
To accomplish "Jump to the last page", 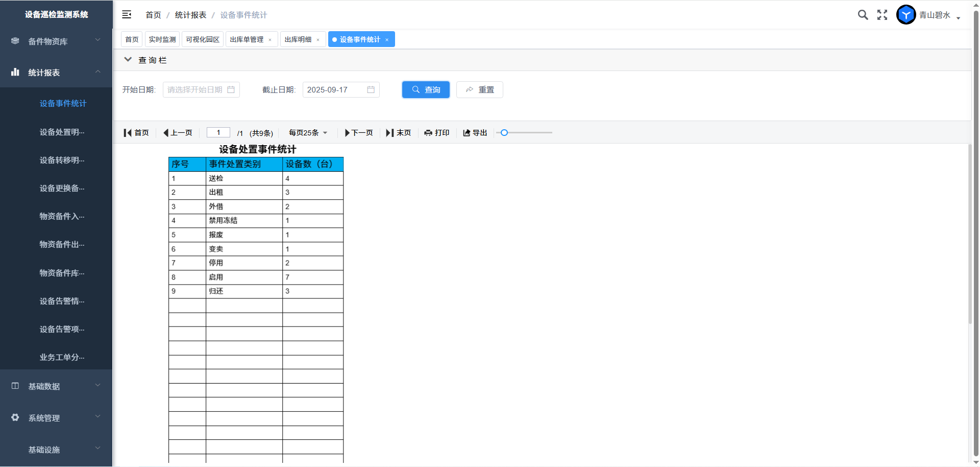I will pyautogui.click(x=399, y=133).
